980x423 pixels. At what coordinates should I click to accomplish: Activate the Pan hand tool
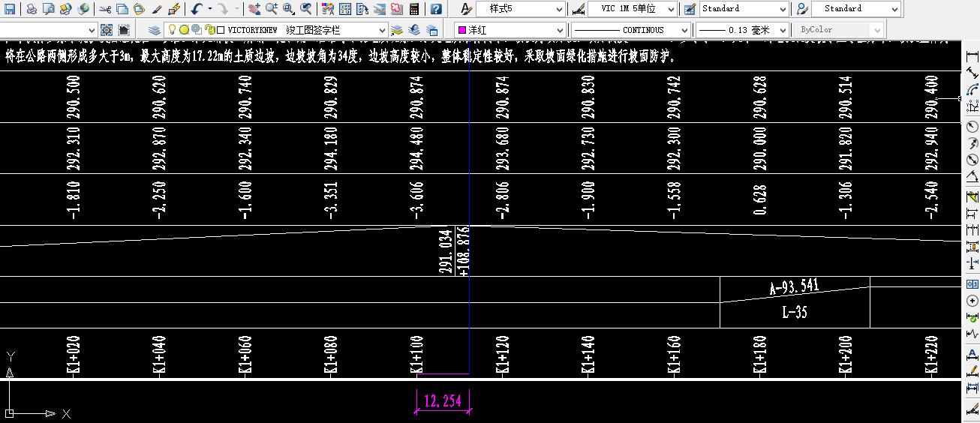(x=254, y=9)
